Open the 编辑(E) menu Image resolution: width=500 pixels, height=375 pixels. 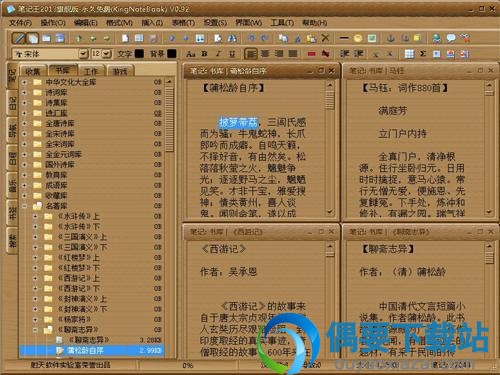tap(86, 23)
